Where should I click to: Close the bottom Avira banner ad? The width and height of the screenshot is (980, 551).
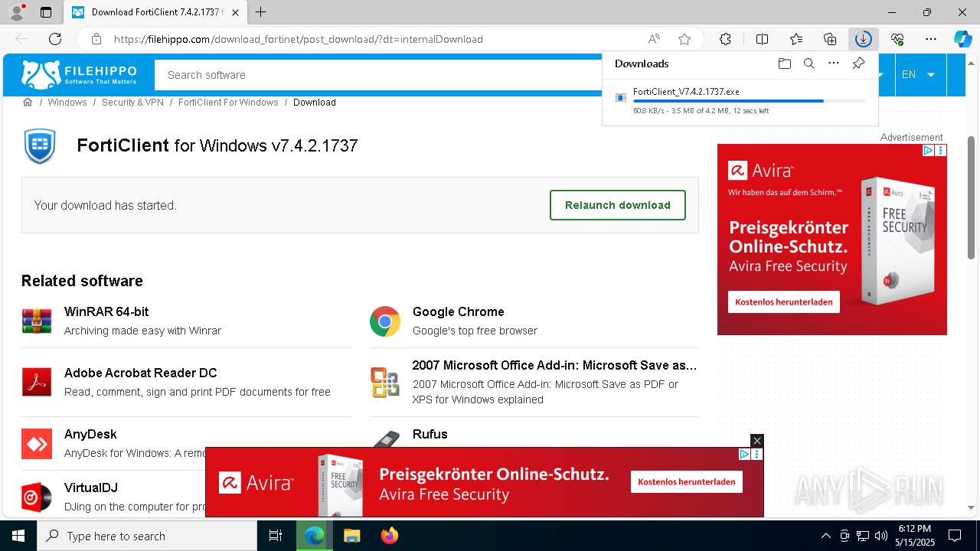coord(757,440)
